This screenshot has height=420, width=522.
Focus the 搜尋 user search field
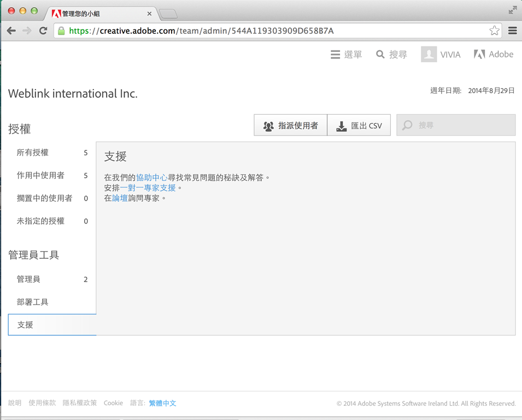[456, 125]
